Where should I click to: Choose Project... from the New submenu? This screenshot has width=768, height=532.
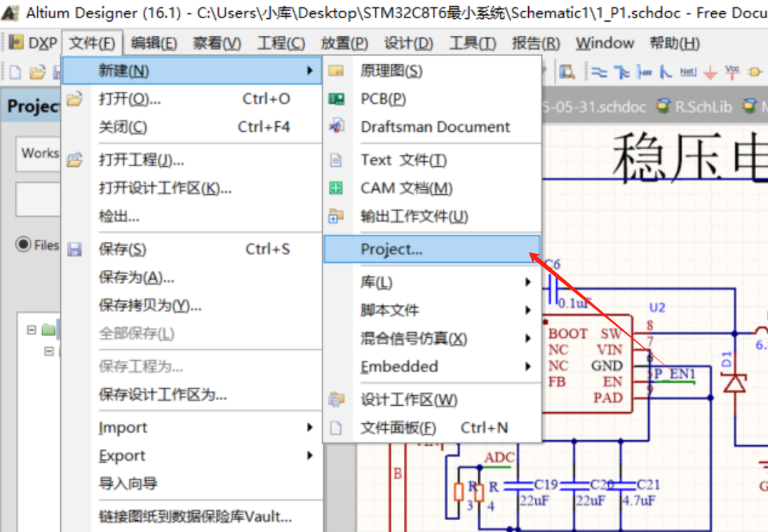point(432,249)
